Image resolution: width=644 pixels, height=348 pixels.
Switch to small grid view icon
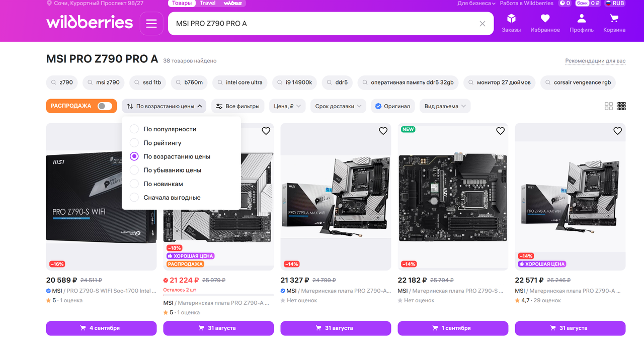[x=621, y=106]
